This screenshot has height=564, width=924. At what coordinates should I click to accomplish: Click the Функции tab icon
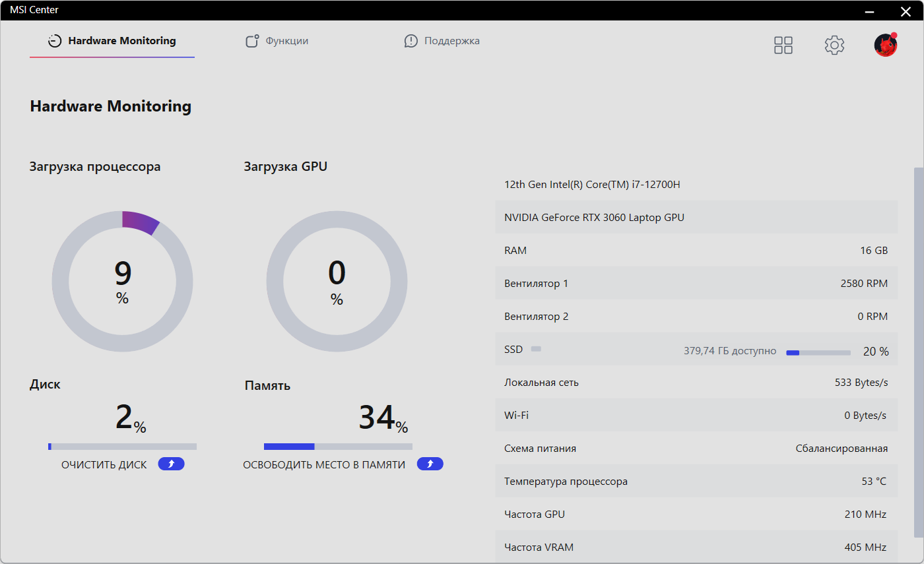point(252,41)
